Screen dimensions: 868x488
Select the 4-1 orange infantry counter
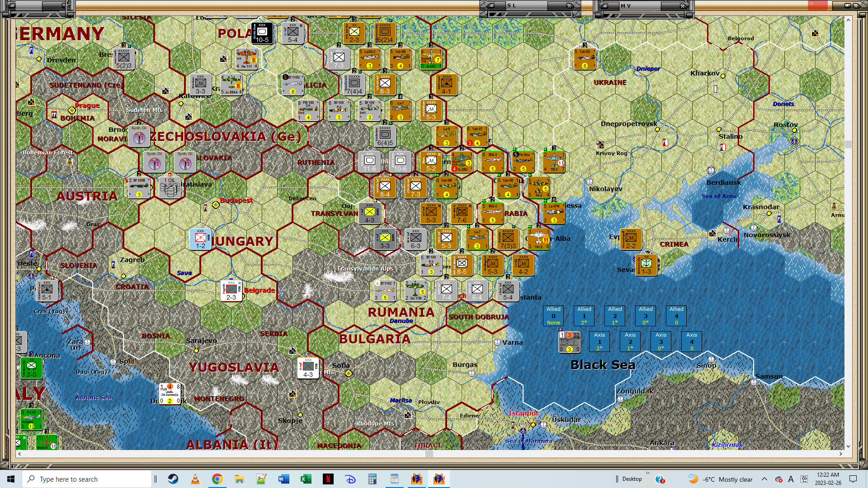point(446,84)
